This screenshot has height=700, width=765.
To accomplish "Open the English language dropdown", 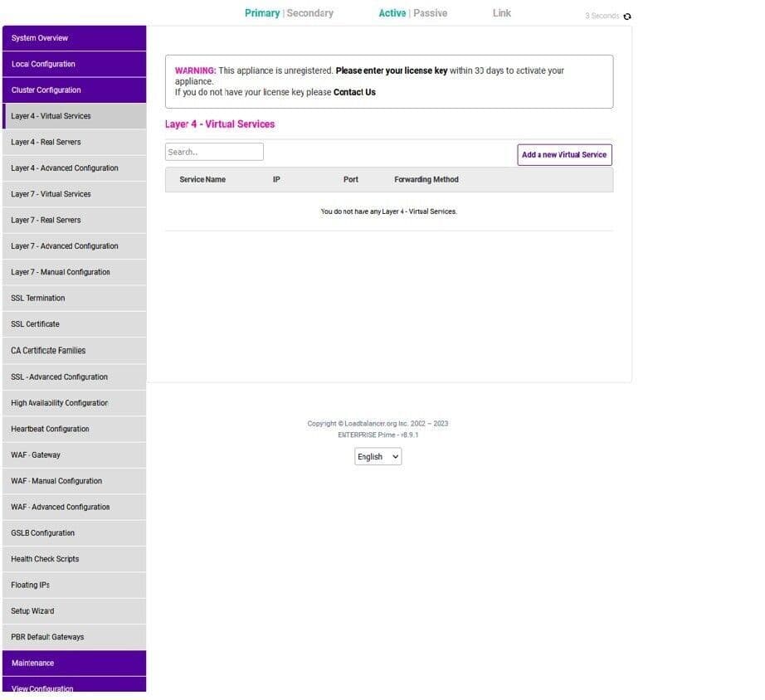I will [x=378, y=456].
